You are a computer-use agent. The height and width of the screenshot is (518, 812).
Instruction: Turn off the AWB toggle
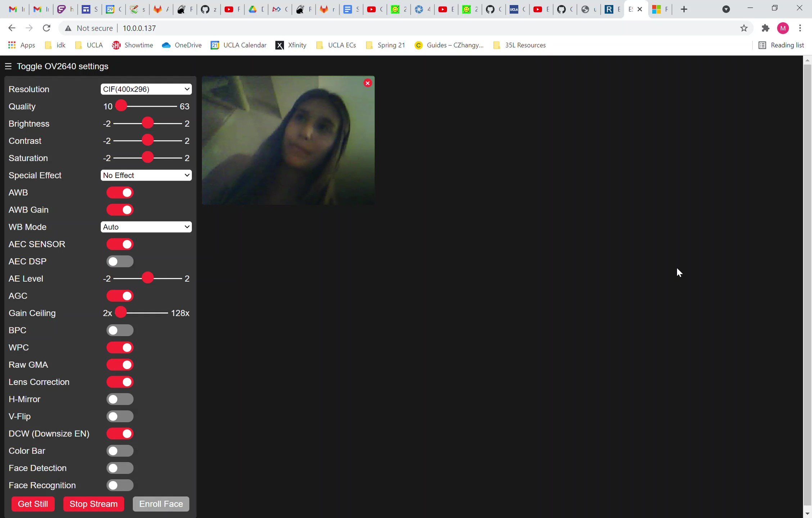coord(120,192)
